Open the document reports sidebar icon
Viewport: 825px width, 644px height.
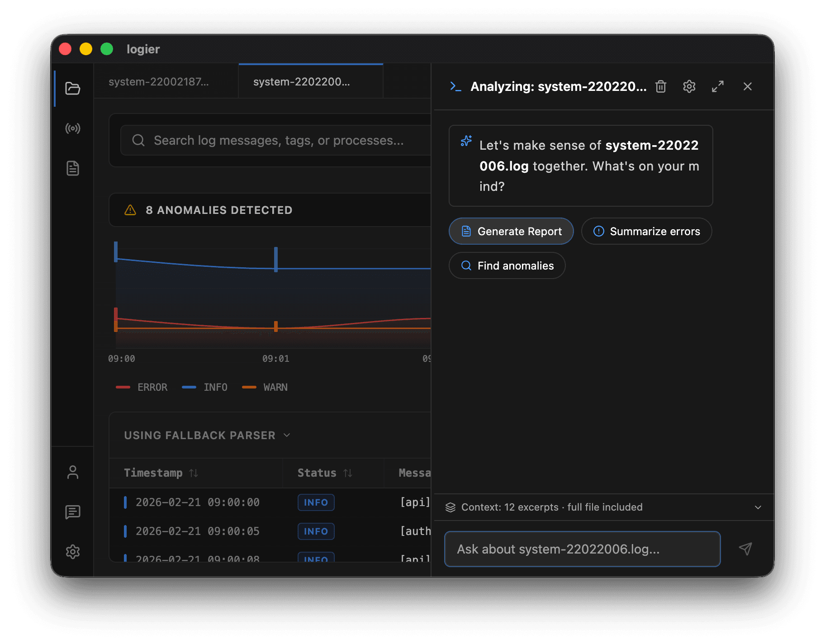[x=72, y=168]
